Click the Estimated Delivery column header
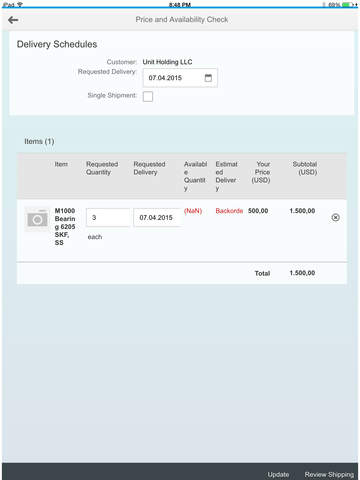360x480 pixels. click(x=226, y=176)
